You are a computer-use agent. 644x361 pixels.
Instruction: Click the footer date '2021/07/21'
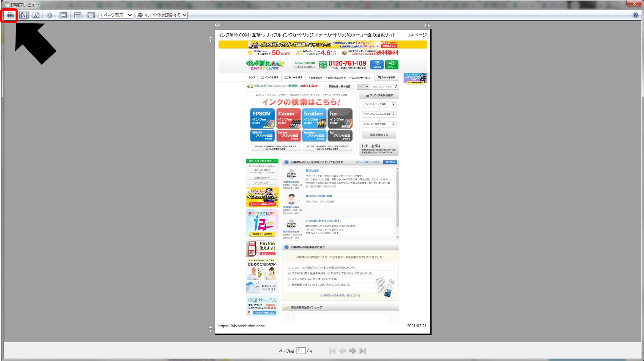pos(417,326)
